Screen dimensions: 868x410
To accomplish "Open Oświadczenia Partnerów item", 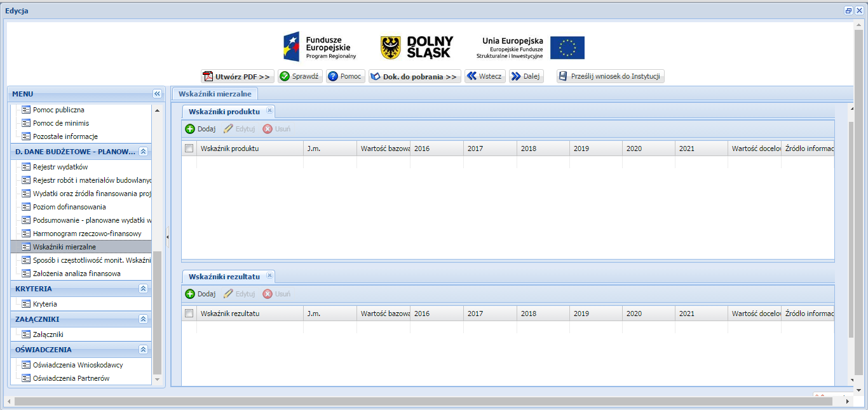I will (x=71, y=378).
